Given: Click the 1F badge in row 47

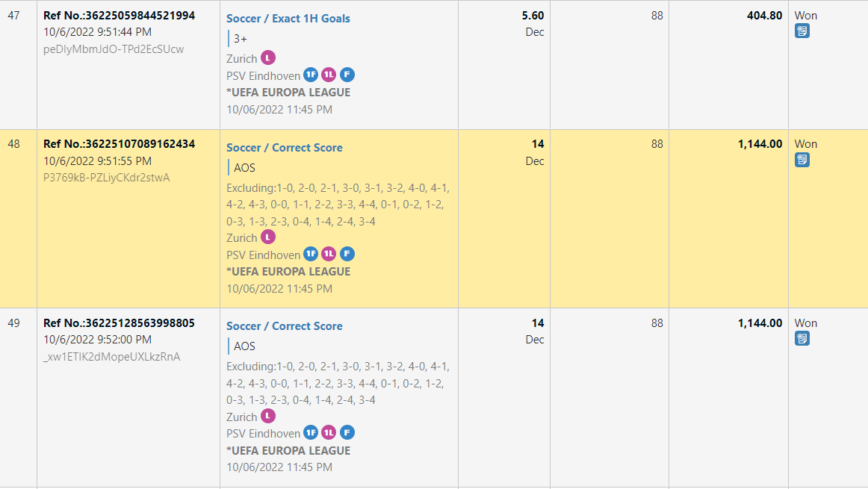Looking at the screenshot, I should click(311, 75).
